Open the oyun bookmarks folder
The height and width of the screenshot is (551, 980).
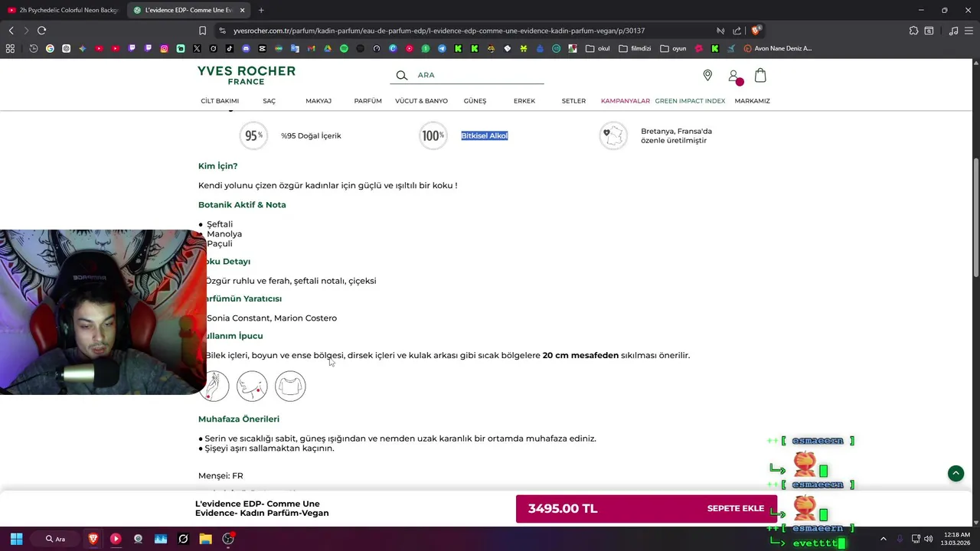click(x=673, y=48)
